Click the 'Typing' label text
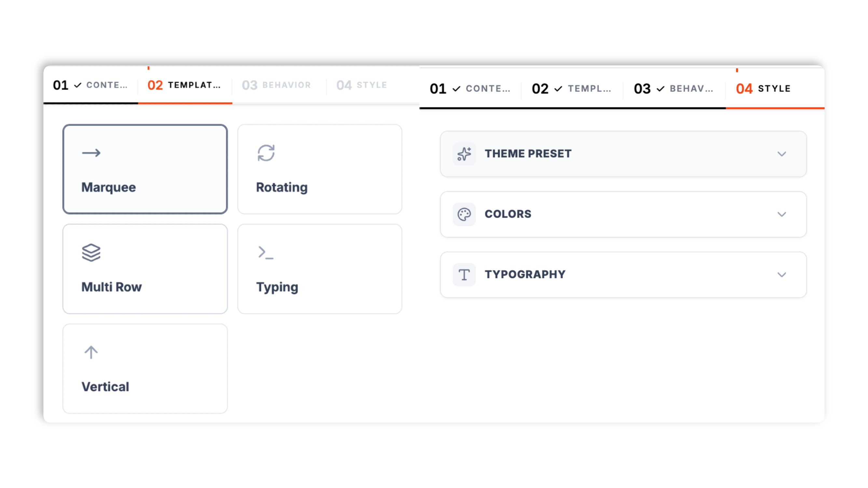The image size is (868, 488). click(277, 287)
